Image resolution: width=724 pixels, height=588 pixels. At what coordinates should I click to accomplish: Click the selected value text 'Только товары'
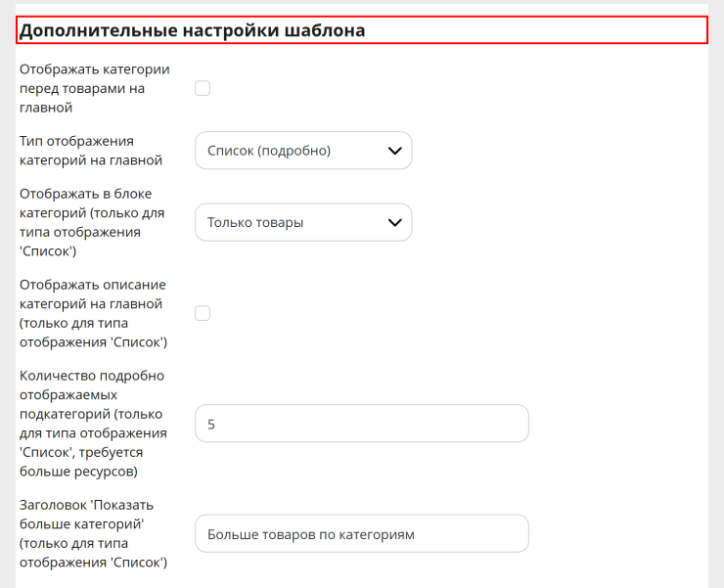[255, 223]
